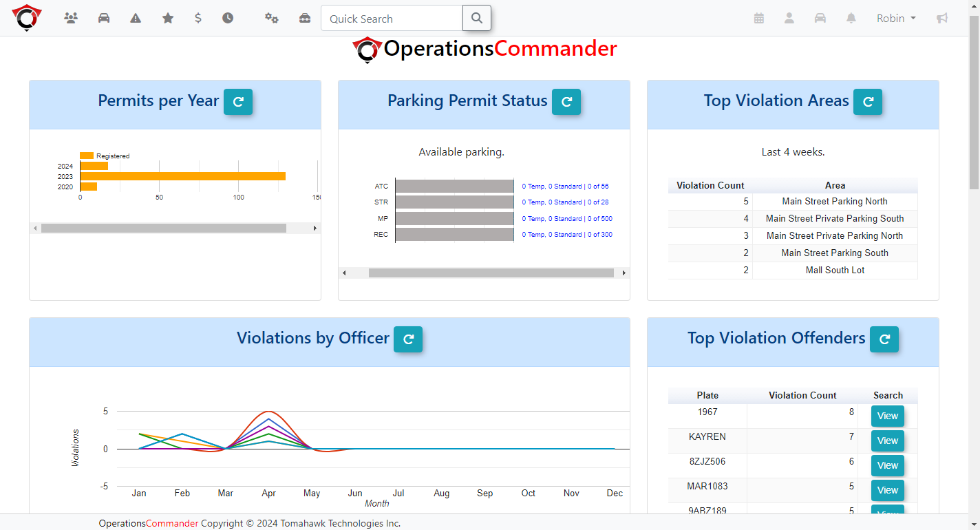Click the star icon in top navbar
The image size is (980, 530).
[168, 19]
